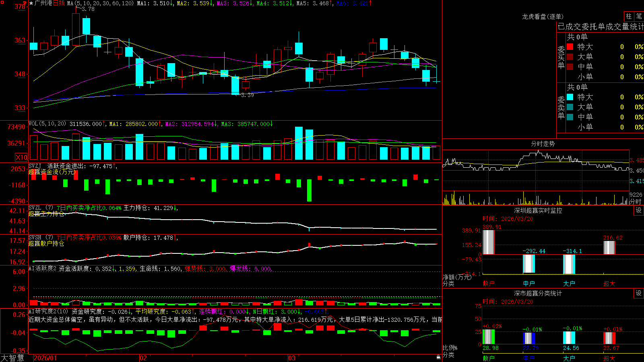This screenshot has width=644, height=362.
Task: Select the 02 month timeline marker
Action: pyautogui.click(x=143, y=358)
